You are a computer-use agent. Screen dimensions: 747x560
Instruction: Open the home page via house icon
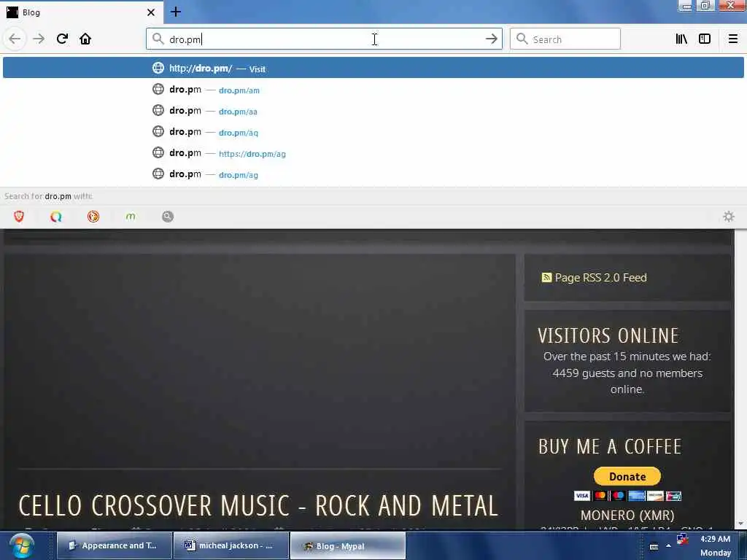[x=85, y=39]
